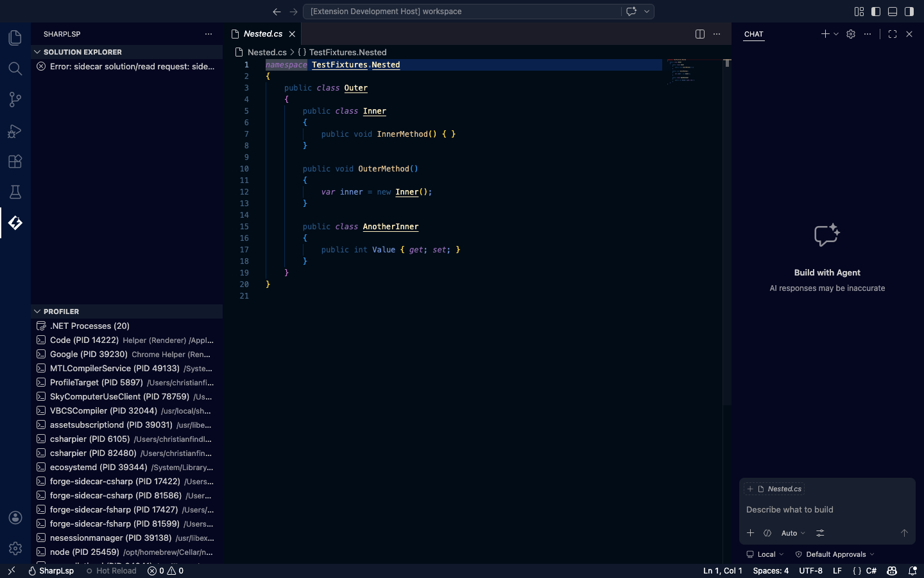This screenshot has height=578, width=924.
Task: Click UTF-8 encoding in status bar
Action: [810, 570]
